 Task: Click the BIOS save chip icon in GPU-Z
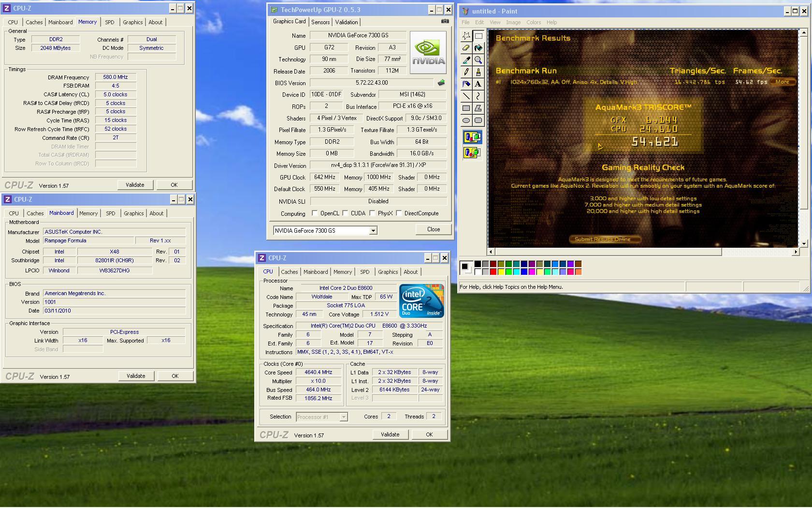click(441, 83)
